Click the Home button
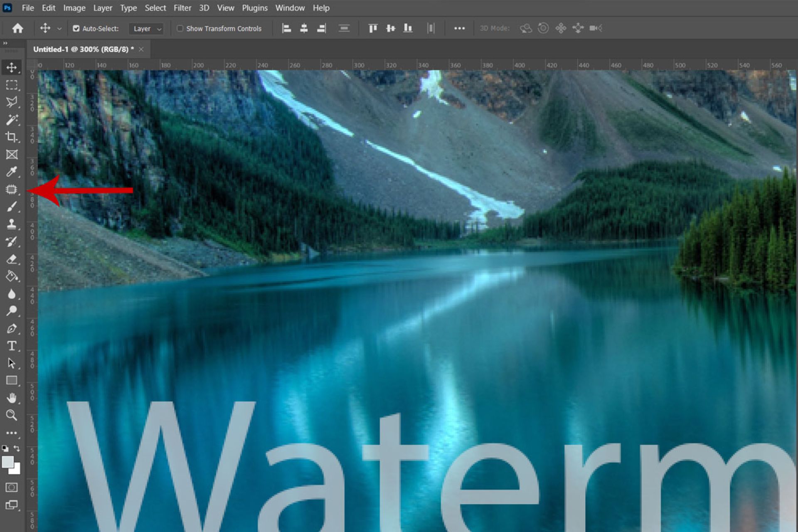The height and width of the screenshot is (532, 798). [x=17, y=28]
